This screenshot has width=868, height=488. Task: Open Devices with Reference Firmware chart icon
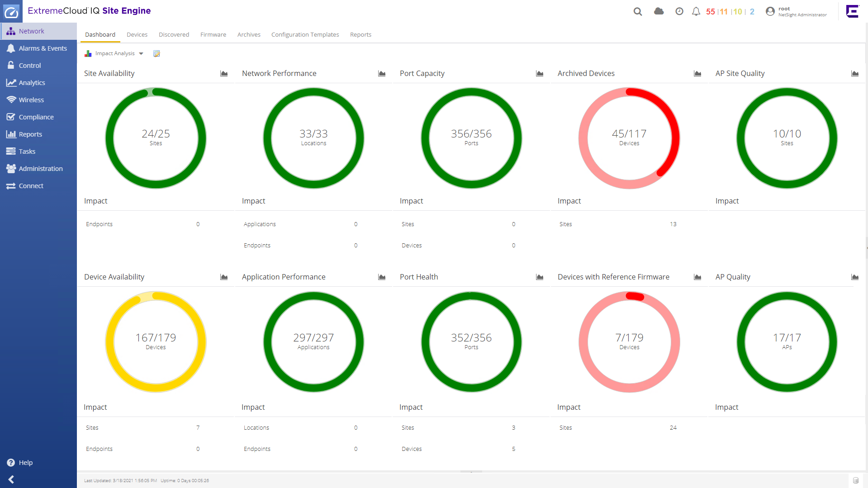point(697,277)
